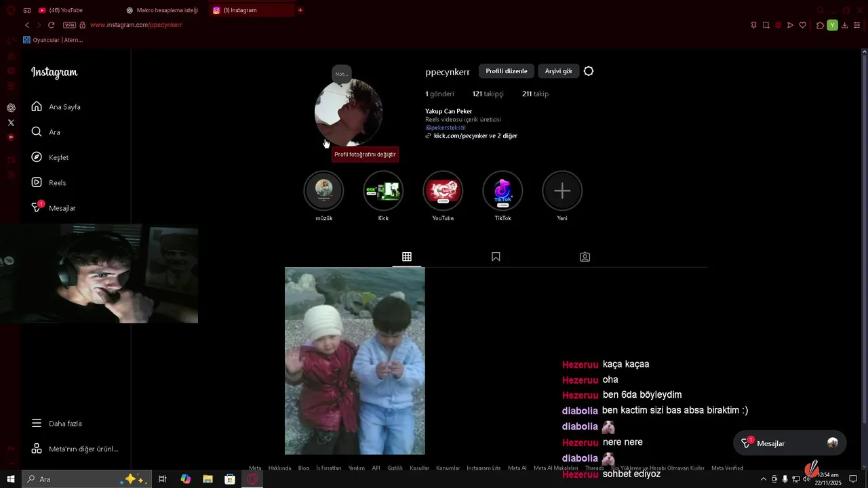Open Task View on taskbar
Image resolution: width=868 pixels, height=488 pixels.
(x=163, y=479)
